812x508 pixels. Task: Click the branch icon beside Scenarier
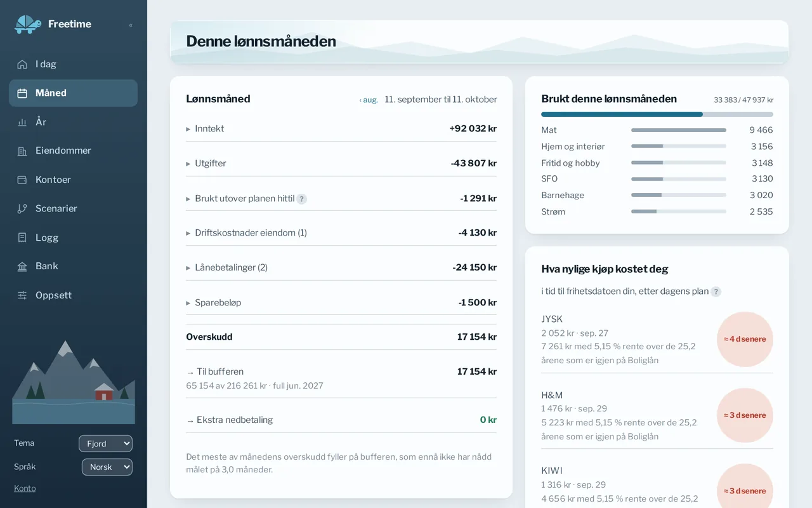point(22,209)
